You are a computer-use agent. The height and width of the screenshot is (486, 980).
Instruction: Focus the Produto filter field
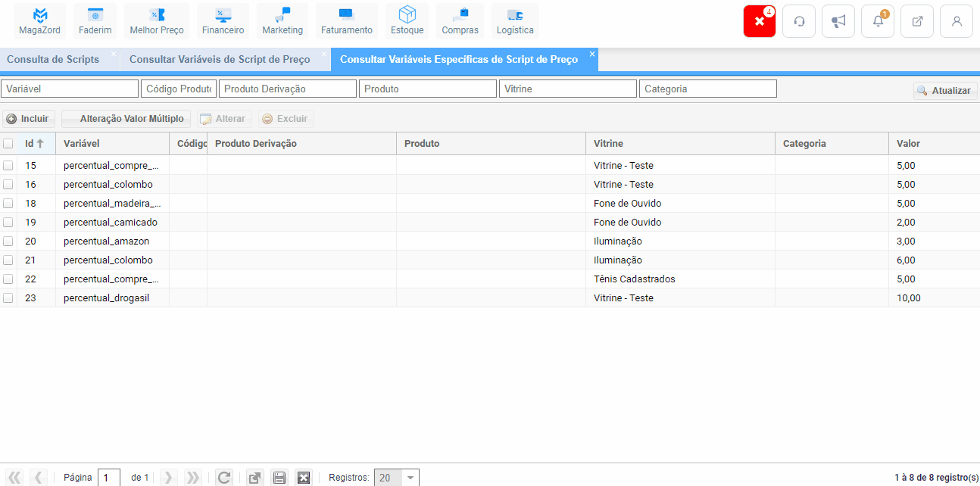point(428,89)
